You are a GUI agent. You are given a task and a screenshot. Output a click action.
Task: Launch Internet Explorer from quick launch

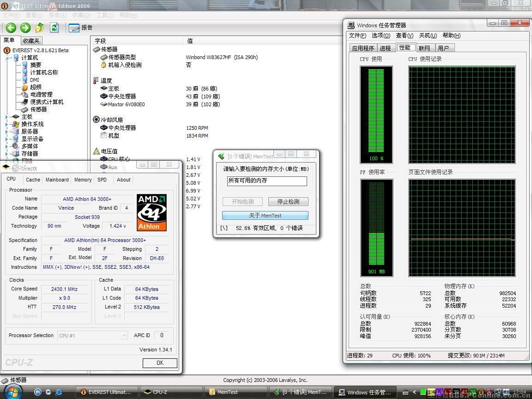click(x=59, y=392)
